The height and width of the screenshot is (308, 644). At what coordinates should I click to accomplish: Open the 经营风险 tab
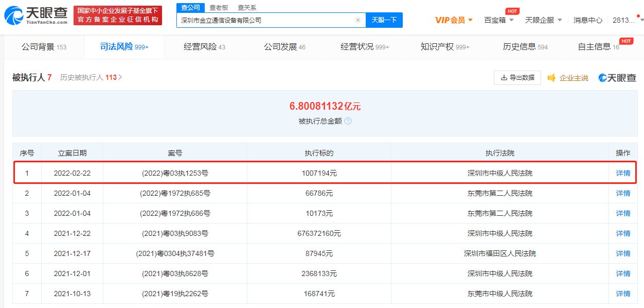coord(204,47)
